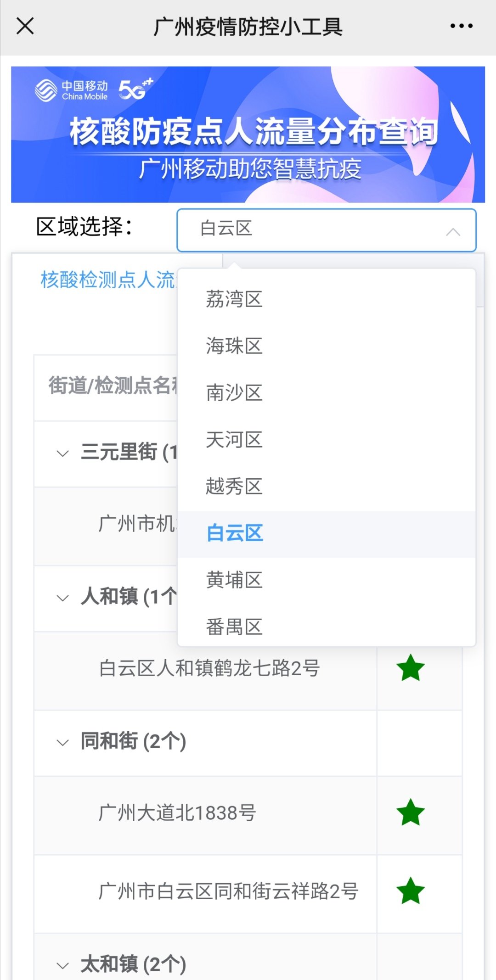Click the China Mobile logo in the banner

[72, 90]
